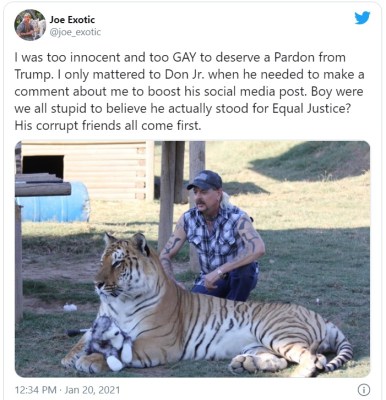The width and height of the screenshot is (386, 400).
Task: Click the "Jan 20, 2021" date
Action: (92, 390)
